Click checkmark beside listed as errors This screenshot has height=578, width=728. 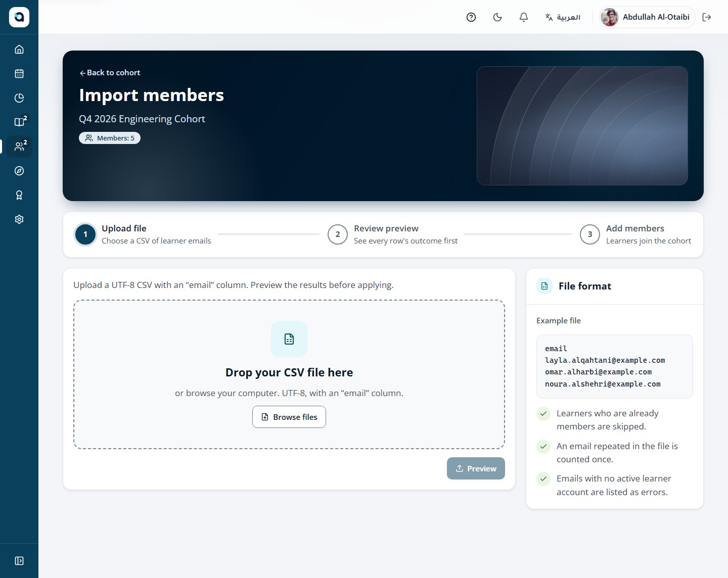pyautogui.click(x=543, y=478)
